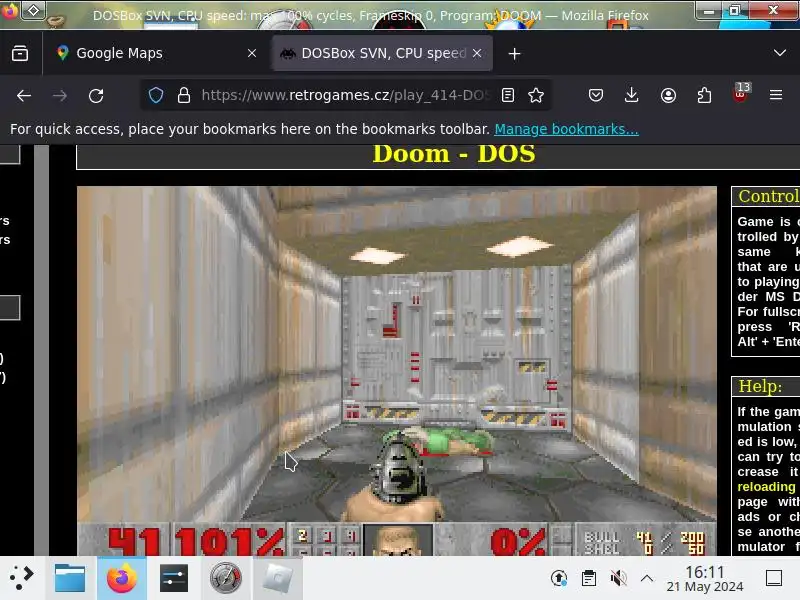Click the reloading link in Help panel

coord(766,487)
